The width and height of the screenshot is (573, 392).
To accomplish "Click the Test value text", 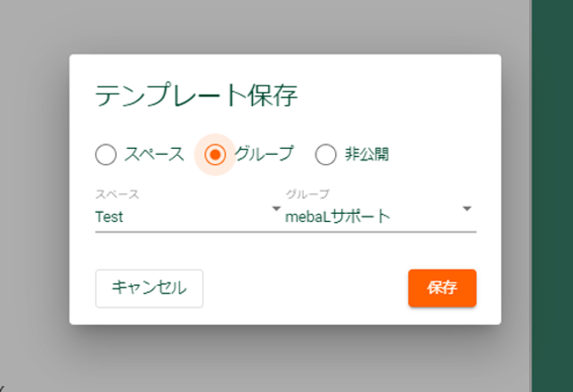I will (109, 216).
